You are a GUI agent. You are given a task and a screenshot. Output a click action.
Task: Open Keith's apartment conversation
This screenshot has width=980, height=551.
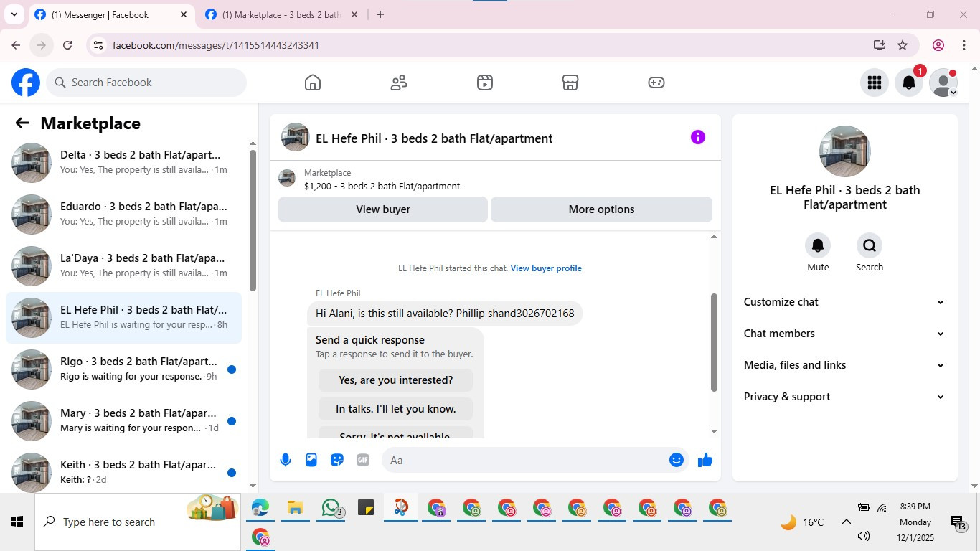click(x=123, y=472)
